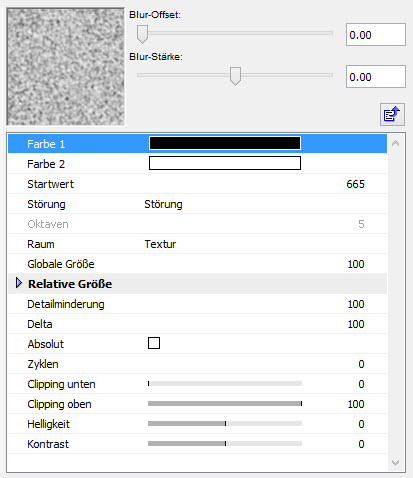This screenshot has height=478, width=413.
Task: Open the black Farbe 1 color swatch
Action: pos(225,143)
